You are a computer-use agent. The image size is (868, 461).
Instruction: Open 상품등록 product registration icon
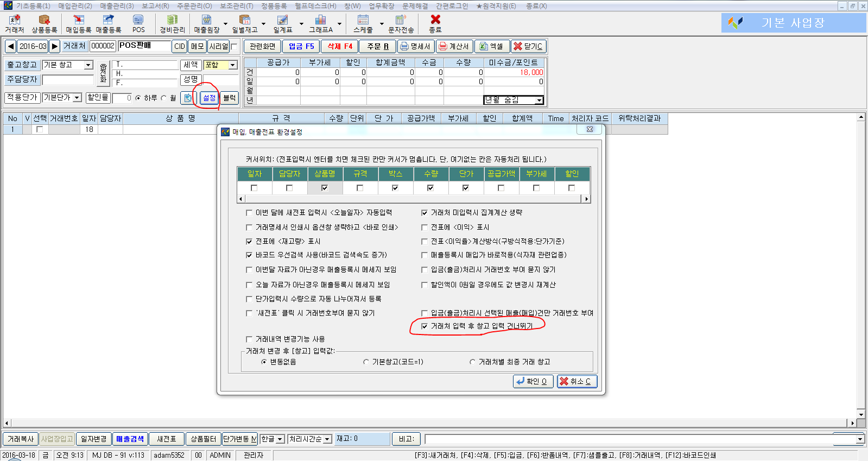tap(44, 24)
